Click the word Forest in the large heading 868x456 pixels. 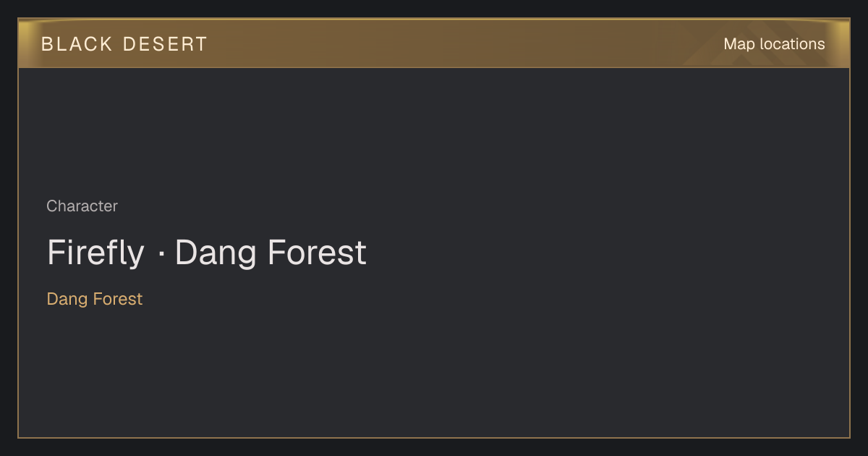click(317, 253)
